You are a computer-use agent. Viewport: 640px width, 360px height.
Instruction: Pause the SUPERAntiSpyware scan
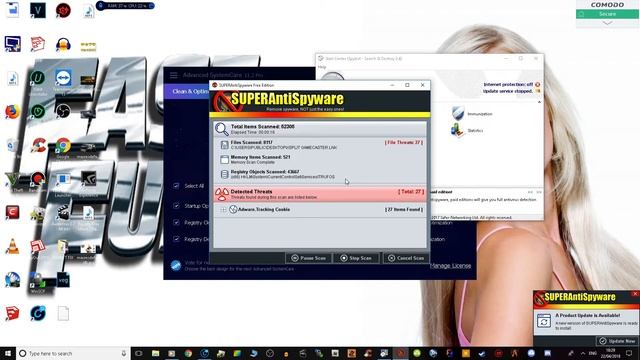click(x=309, y=258)
